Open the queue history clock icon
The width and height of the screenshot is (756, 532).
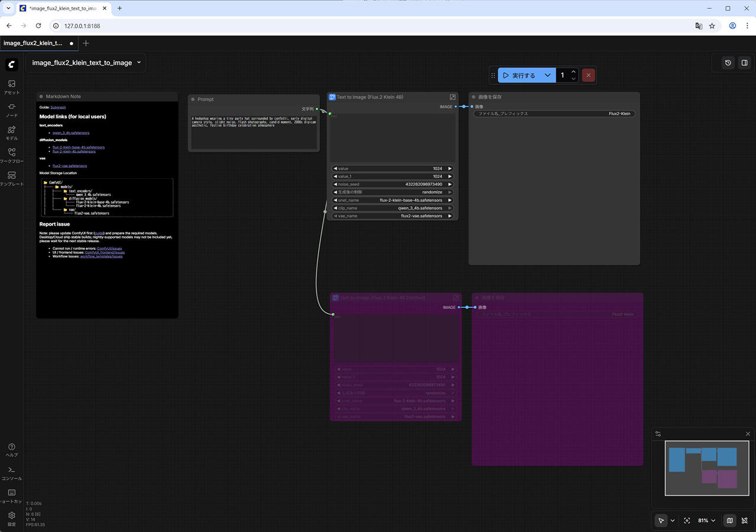[728, 63]
